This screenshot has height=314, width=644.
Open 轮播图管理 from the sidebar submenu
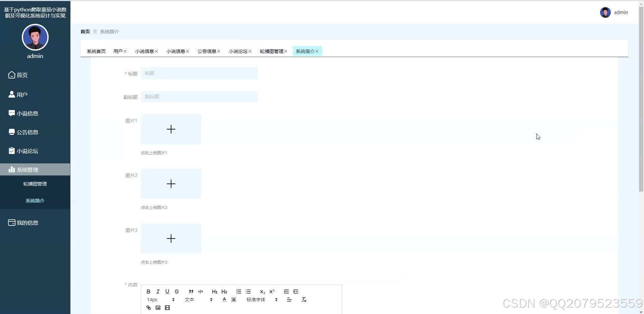[x=35, y=184]
